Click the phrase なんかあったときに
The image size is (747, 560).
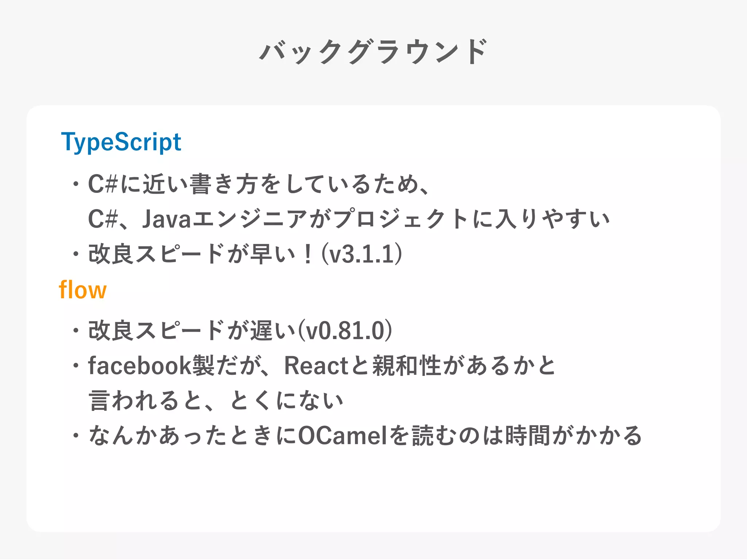[193, 436]
